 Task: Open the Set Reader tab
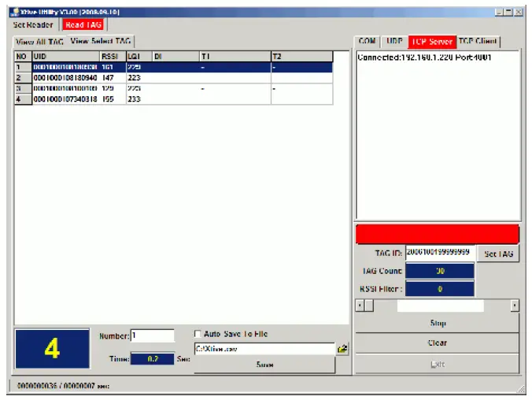33,24
